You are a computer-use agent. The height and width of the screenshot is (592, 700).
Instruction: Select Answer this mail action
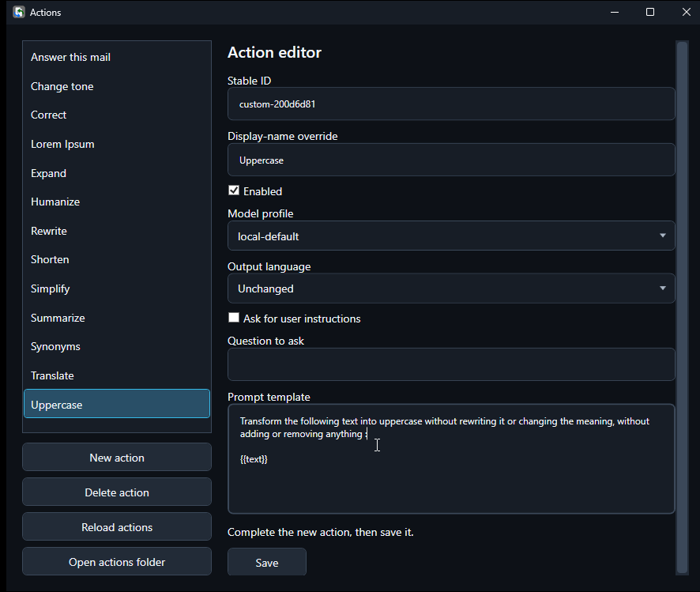(x=116, y=57)
